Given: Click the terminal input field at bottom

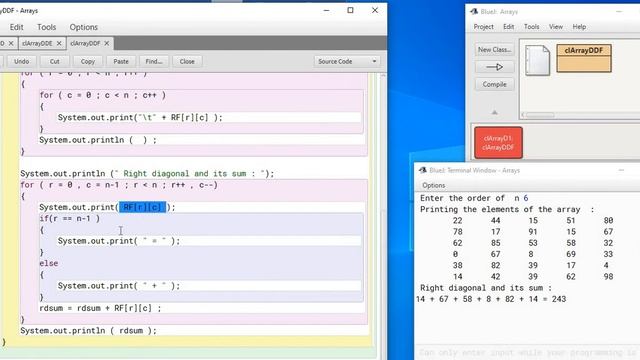Looking at the screenshot, I should (x=527, y=353).
